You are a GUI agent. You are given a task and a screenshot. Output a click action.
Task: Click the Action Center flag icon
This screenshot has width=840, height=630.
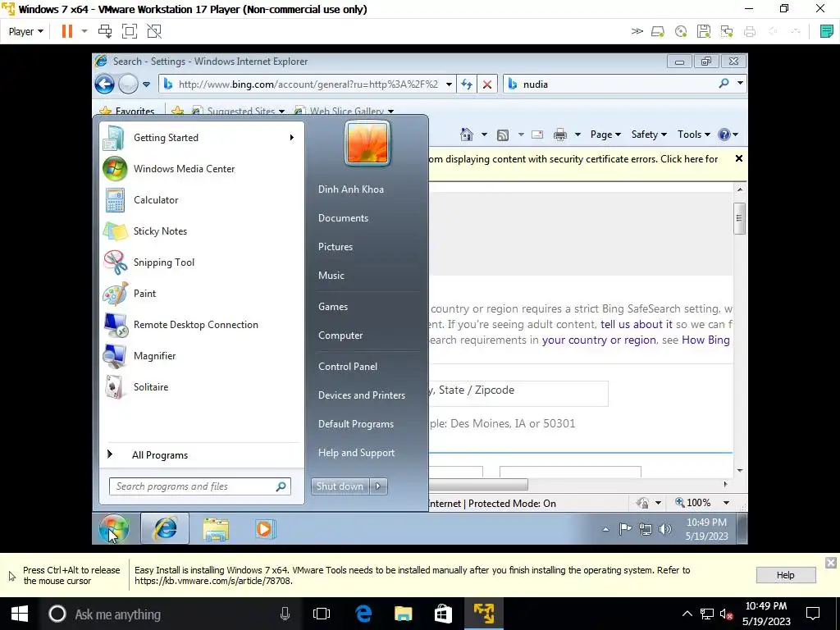click(x=624, y=529)
